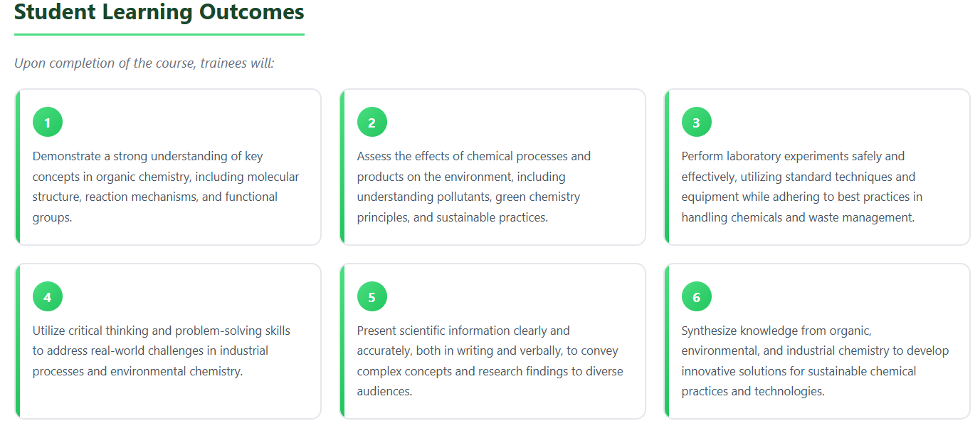Click the green number 2 badge
980x426 pixels.
click(372, 123)
